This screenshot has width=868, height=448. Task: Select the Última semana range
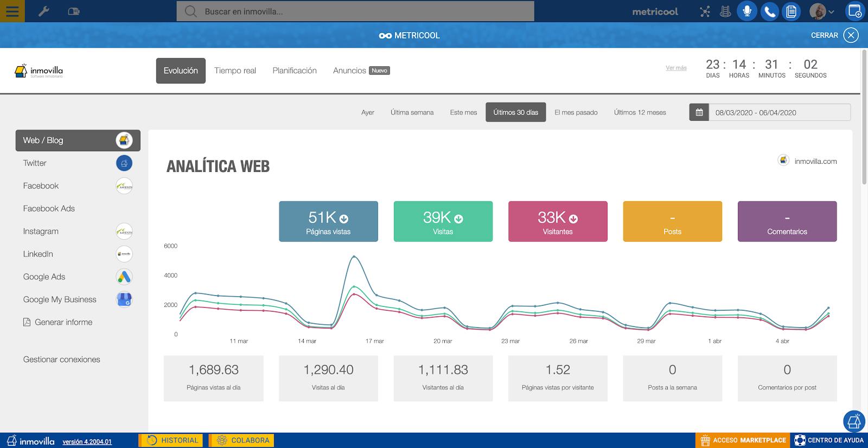[412, 112]
